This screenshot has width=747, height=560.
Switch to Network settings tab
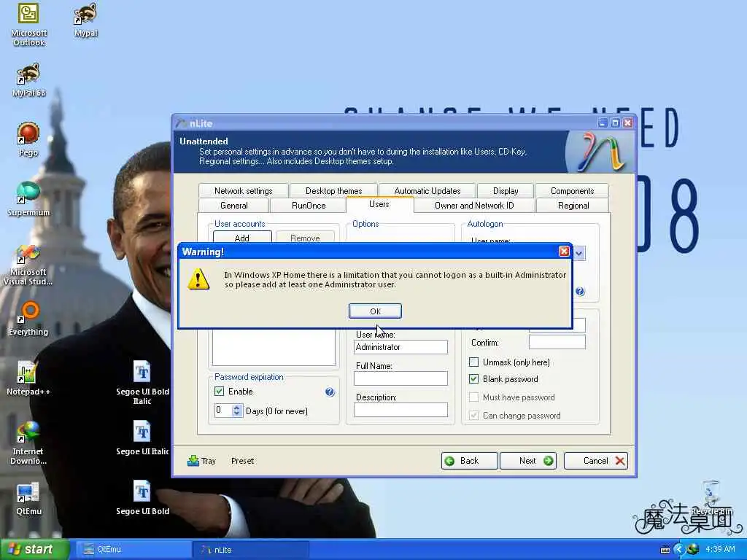[x=244, y=191]
